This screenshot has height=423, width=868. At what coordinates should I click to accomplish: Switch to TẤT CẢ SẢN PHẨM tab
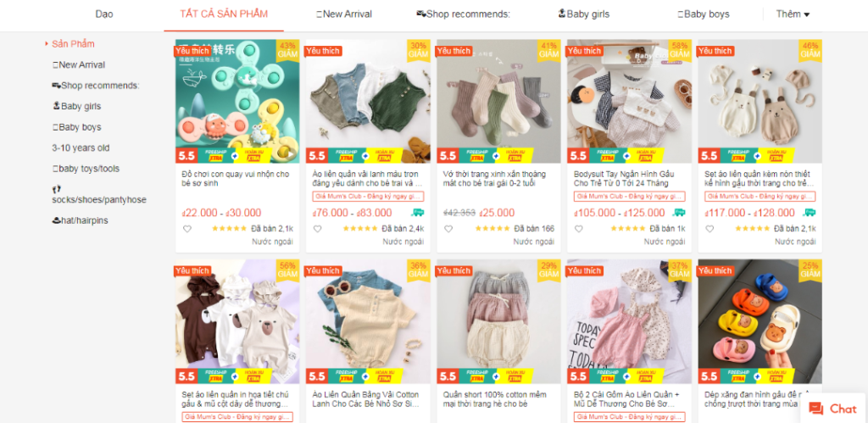click(x=224, y=14)
